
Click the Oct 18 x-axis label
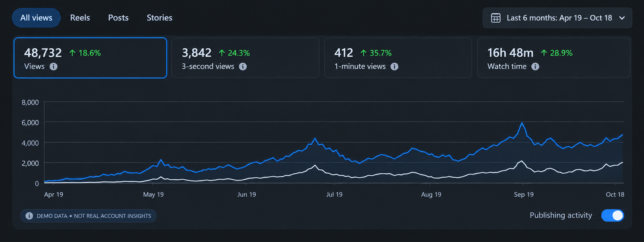pyautogui.click(x=615, y=195)
